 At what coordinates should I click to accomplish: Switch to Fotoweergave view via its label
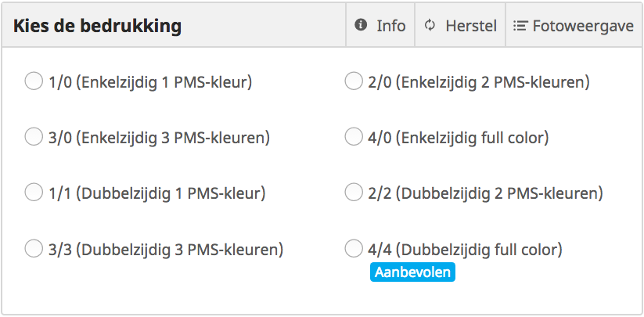(x=583, y=26)
